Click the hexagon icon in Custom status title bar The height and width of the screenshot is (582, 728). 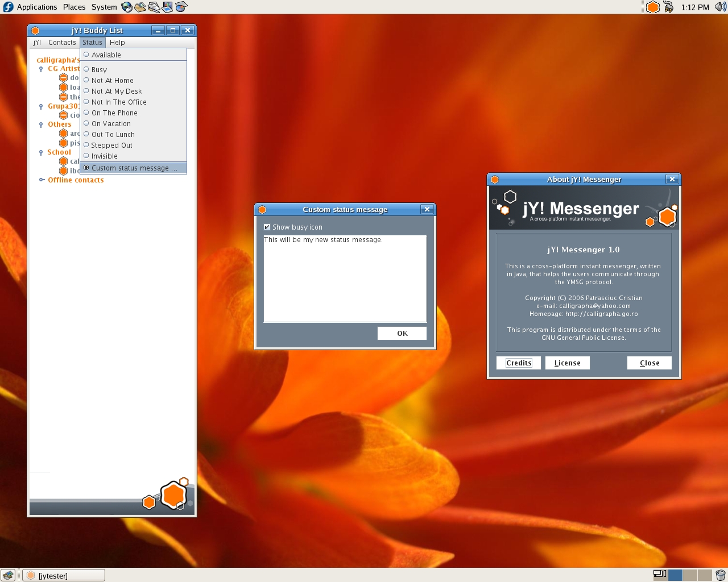(262, 209)
